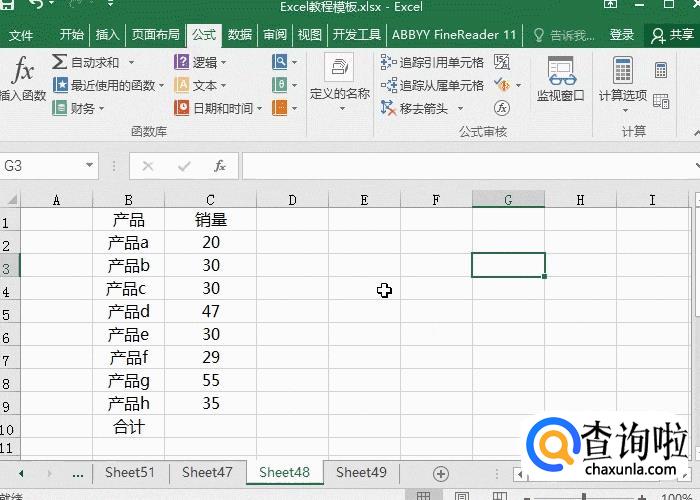This screenshot has height=500, width=700.
Task: Click the AutoSum sigma icon
Action: click(59, 62)
